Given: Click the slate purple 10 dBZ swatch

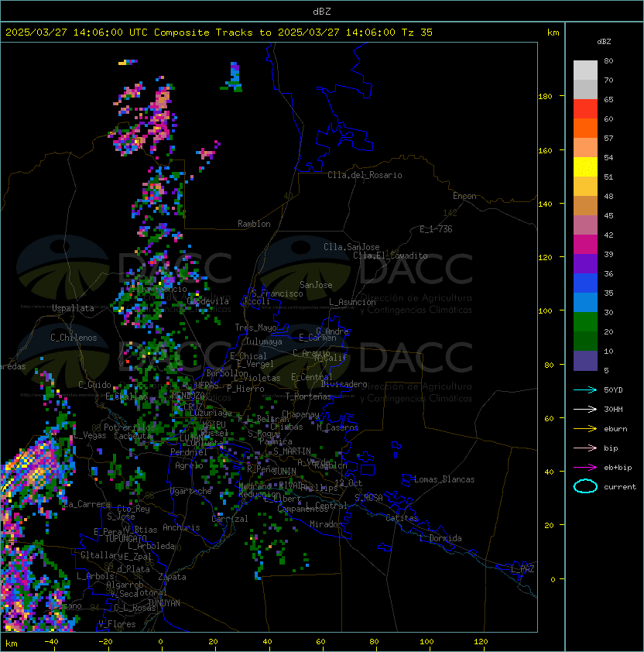Looking at the screenshot, I should 585,361.
